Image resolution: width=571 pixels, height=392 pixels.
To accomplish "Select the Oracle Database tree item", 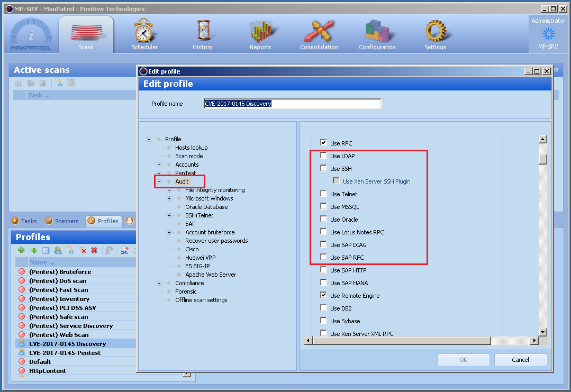I will [x=206, y=207].
